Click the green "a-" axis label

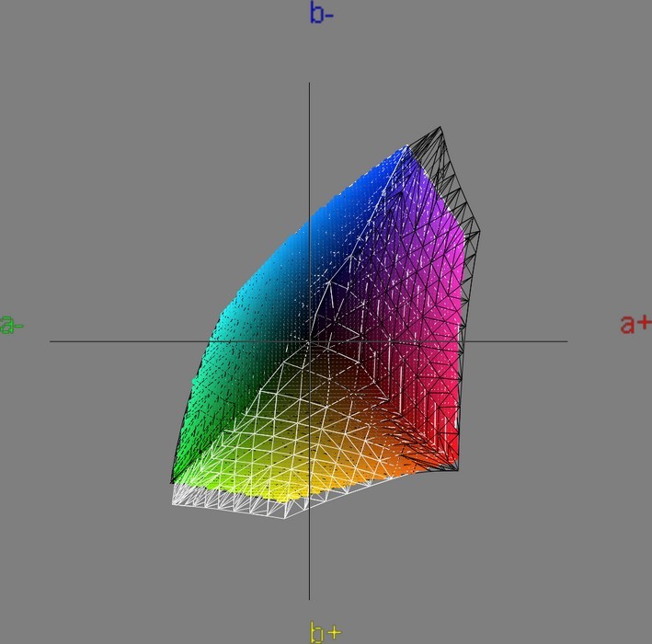coord(11,325)
